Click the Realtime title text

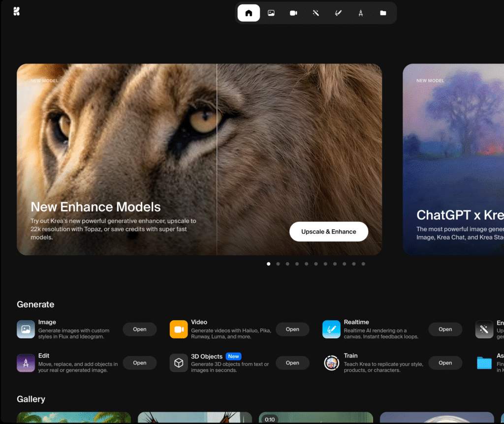[x=356, y=322]
